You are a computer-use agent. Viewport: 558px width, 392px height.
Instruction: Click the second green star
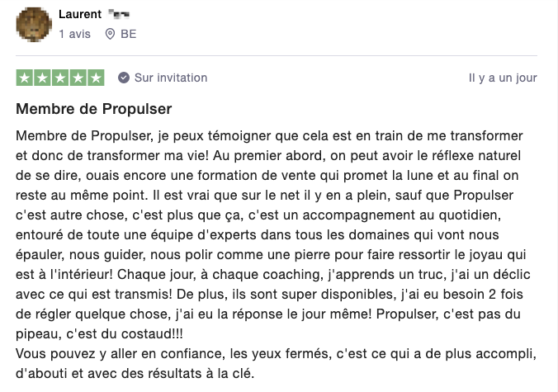[42, 78]
